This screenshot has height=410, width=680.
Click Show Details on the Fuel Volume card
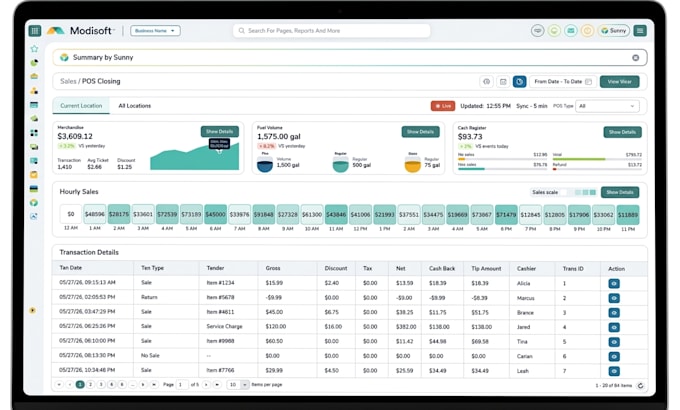(420, 132)
